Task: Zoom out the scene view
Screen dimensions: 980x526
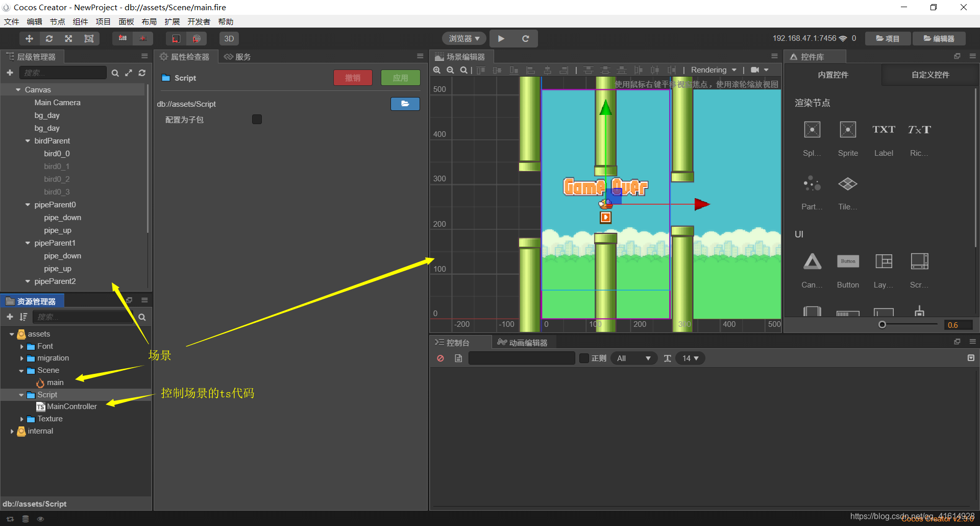Action: coord(450,70)
